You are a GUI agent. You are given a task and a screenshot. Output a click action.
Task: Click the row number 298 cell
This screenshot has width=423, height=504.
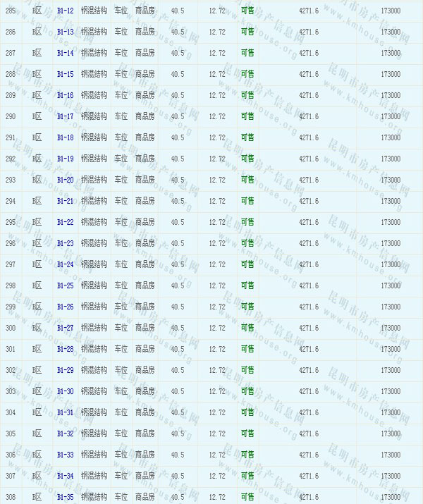11,285
